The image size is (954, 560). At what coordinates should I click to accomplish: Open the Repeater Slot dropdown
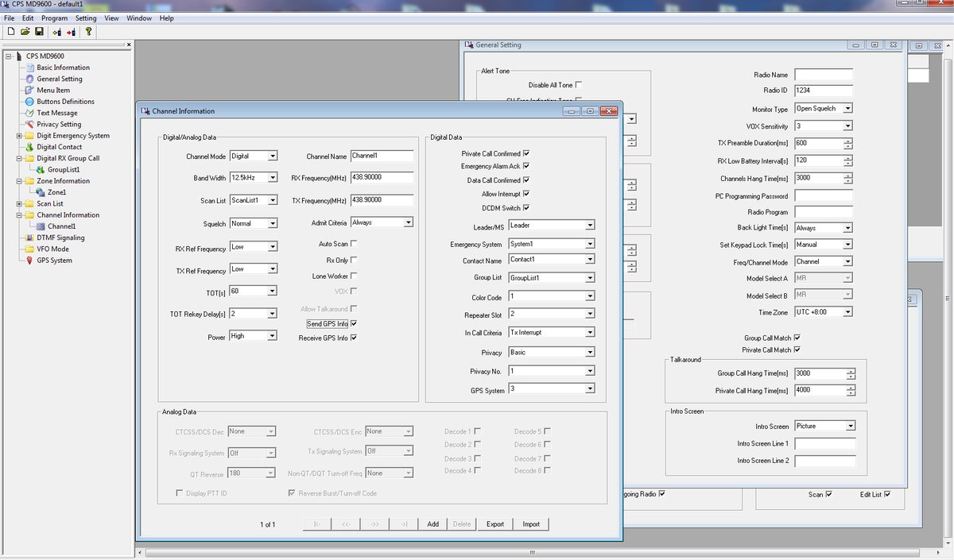[552, 315]
